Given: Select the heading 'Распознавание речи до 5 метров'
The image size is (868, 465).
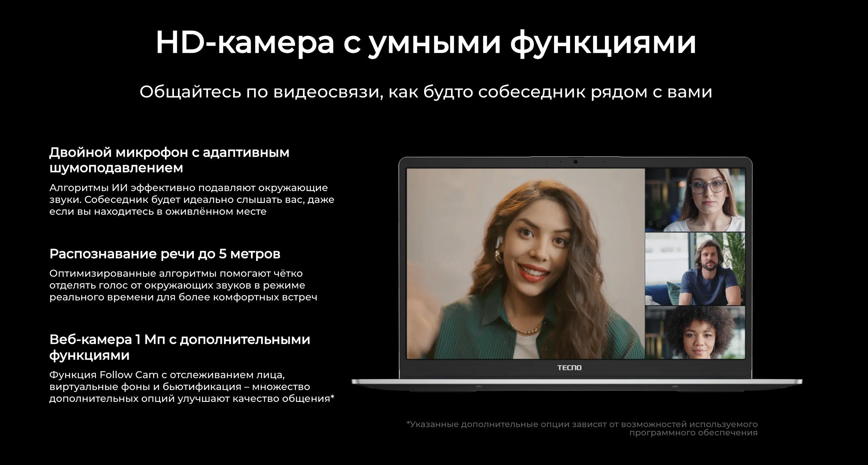Looking at the screenshot, I should (x=165, y=253).
